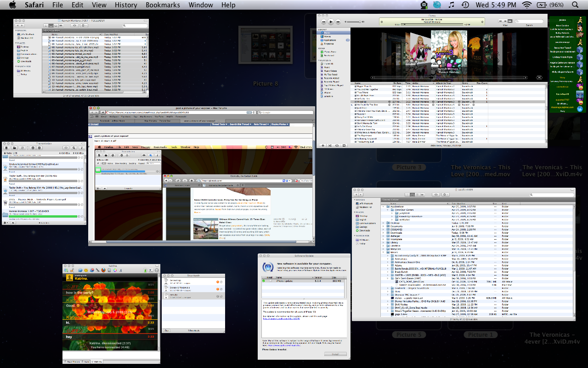Screen dimensions: 588x368
Task: Open Transmission action gear menu
Action: pyautogui.click(x=6, y=223)
